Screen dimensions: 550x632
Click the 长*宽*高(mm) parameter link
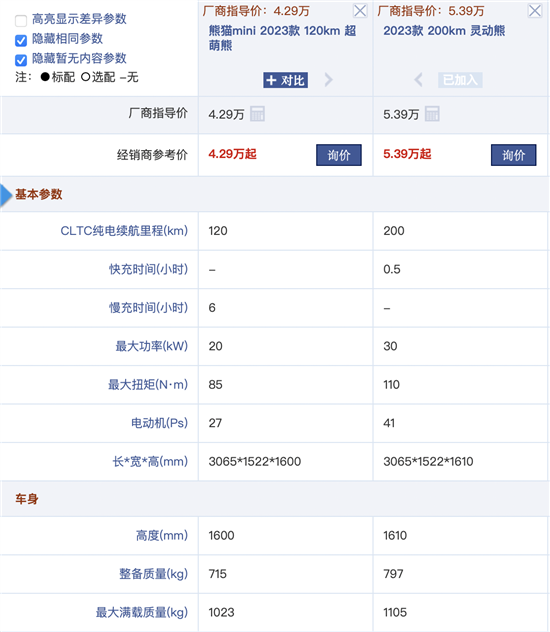click(150, 462)
